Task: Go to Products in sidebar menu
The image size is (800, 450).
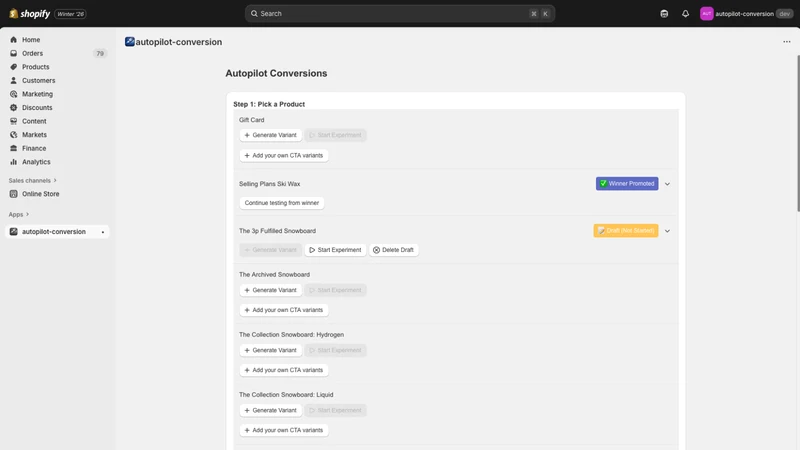Action: [x=36, y=67]
